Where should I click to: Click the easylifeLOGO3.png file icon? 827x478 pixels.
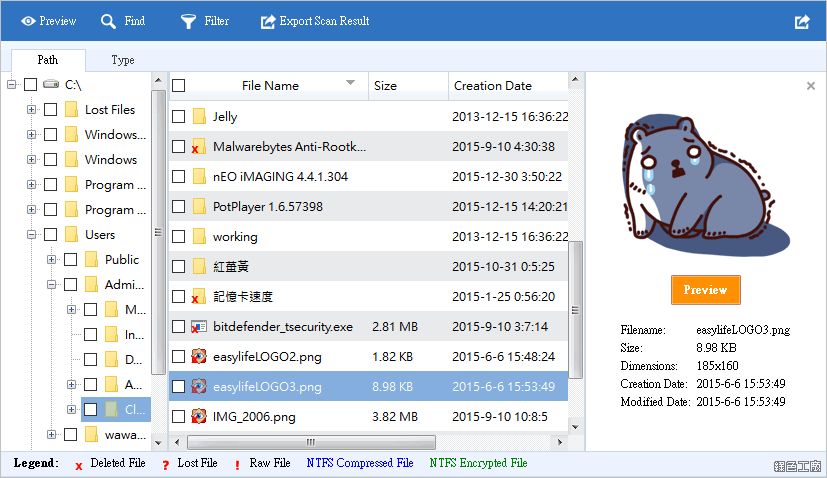pyautogui.click(x=198, y=387)
